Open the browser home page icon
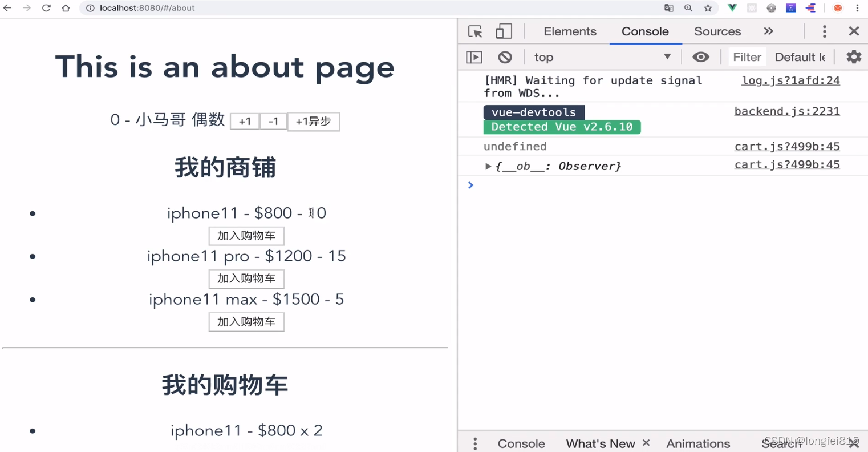 click(66, 8)
